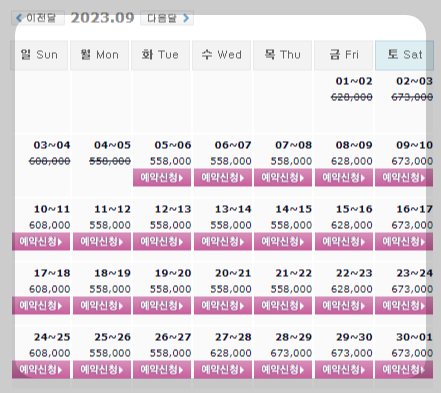The width and height of the screenshot is (441, 393).
Task: Select the Tue column header
Action: [160, 55]
